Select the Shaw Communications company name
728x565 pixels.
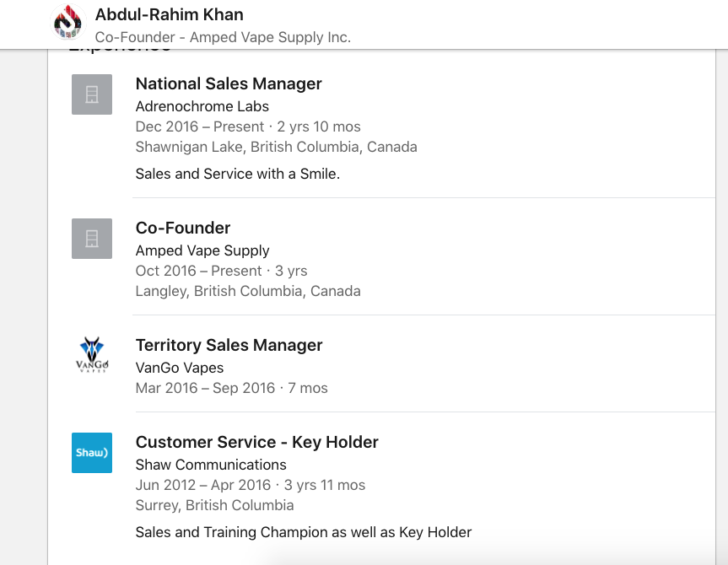[211, 465]
